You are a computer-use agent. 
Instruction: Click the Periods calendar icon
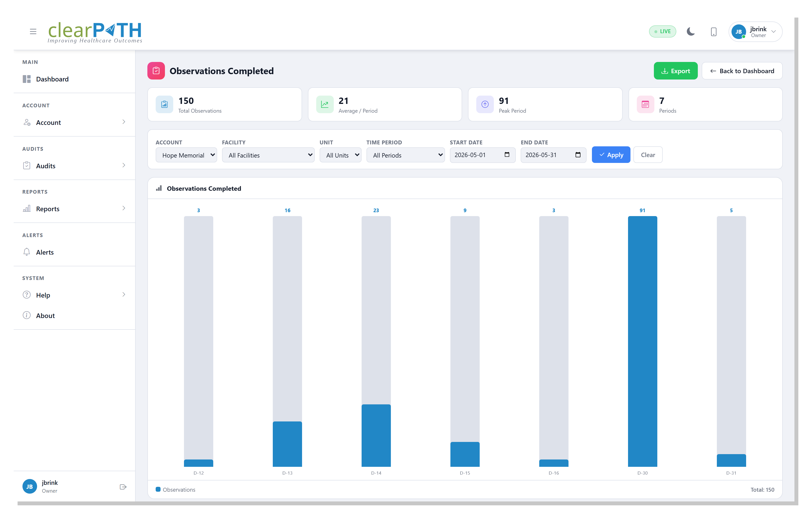pos(645,104)
